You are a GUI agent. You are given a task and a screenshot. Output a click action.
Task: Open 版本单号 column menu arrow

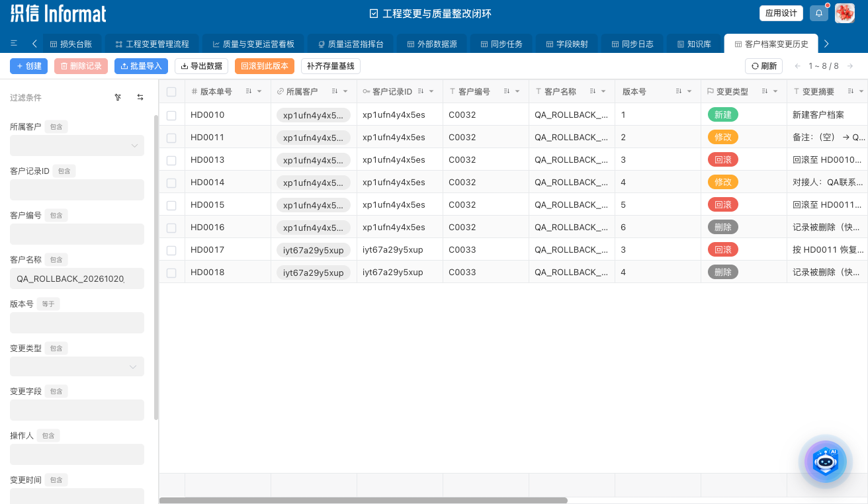[259, 91]
